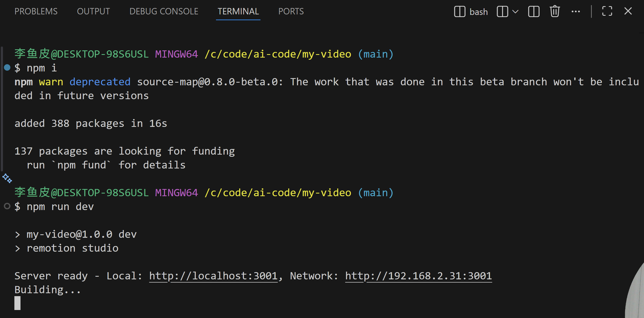Image resolution: width=644 pixels, height=318 pixels.
Task: Expand the terminal launch profile chevron
Action: pyautogui.click(x=515, y=11)
